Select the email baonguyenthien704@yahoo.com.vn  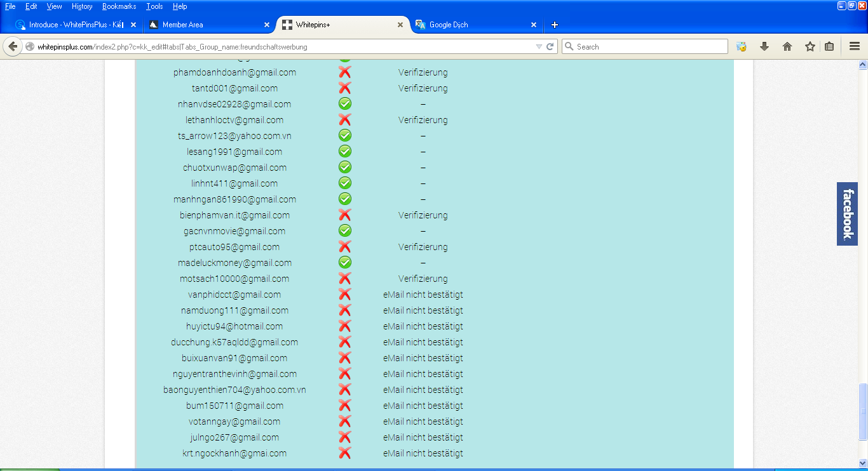point(235,390)
